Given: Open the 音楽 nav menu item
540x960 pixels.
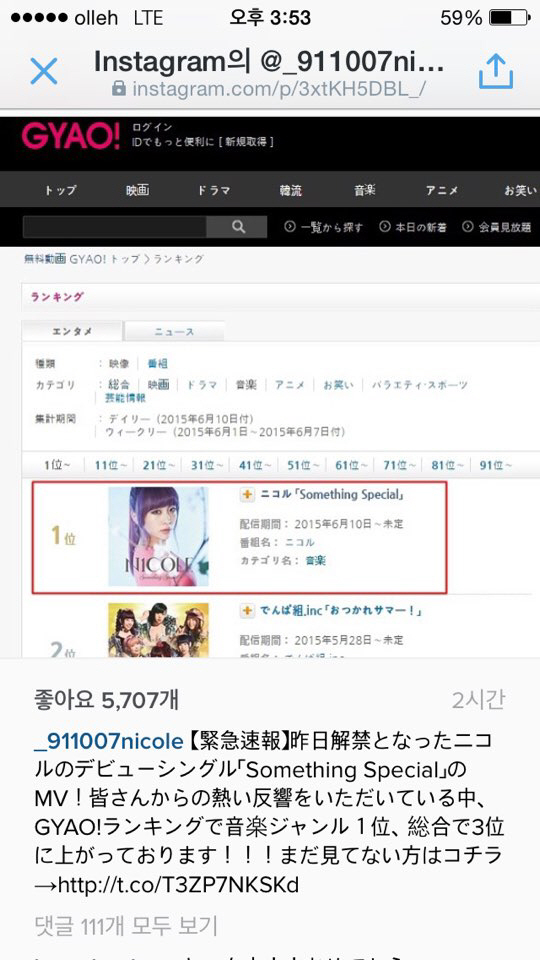Looking at the screenshot, I should click(364, 190).
